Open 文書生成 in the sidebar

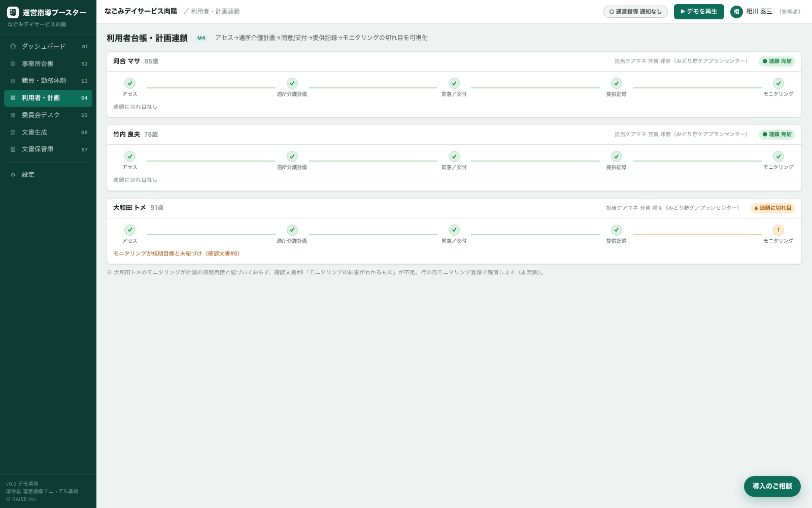(x=48, y=132)
